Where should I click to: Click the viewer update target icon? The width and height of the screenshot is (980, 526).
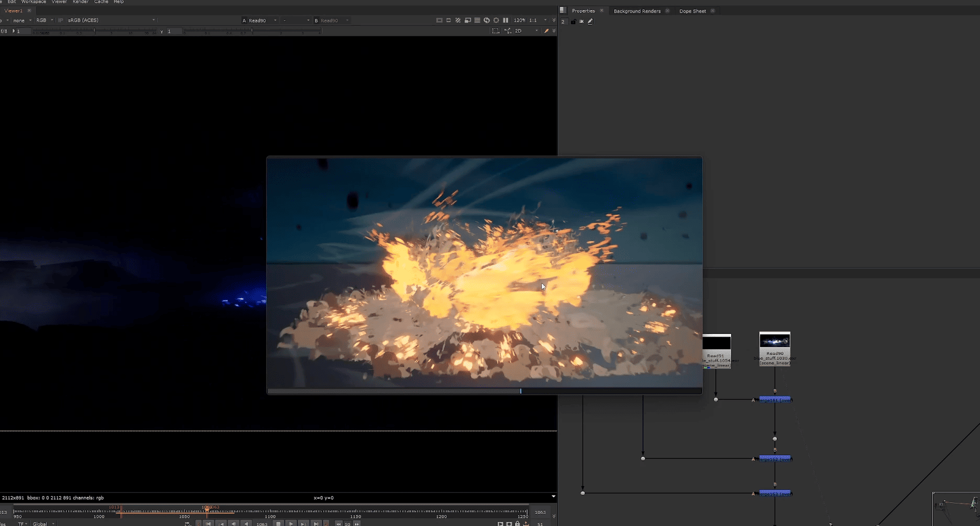tap(496, 20)
